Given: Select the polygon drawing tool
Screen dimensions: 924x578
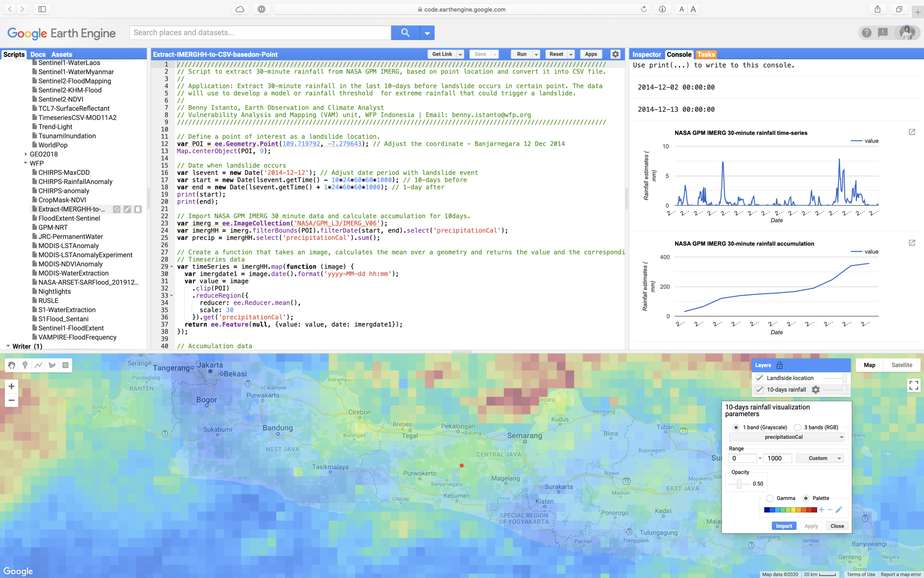Looking at the screenshot, I should pos(52,365).
